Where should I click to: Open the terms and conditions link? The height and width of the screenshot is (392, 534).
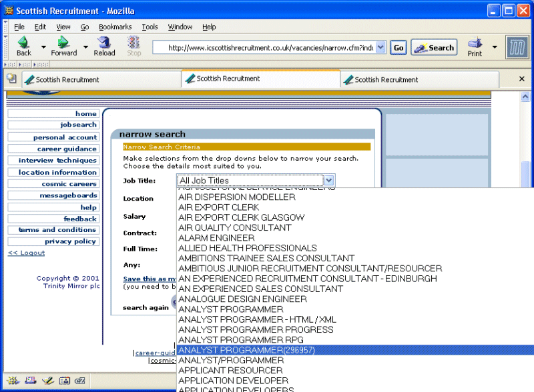[x=53, y=230]
